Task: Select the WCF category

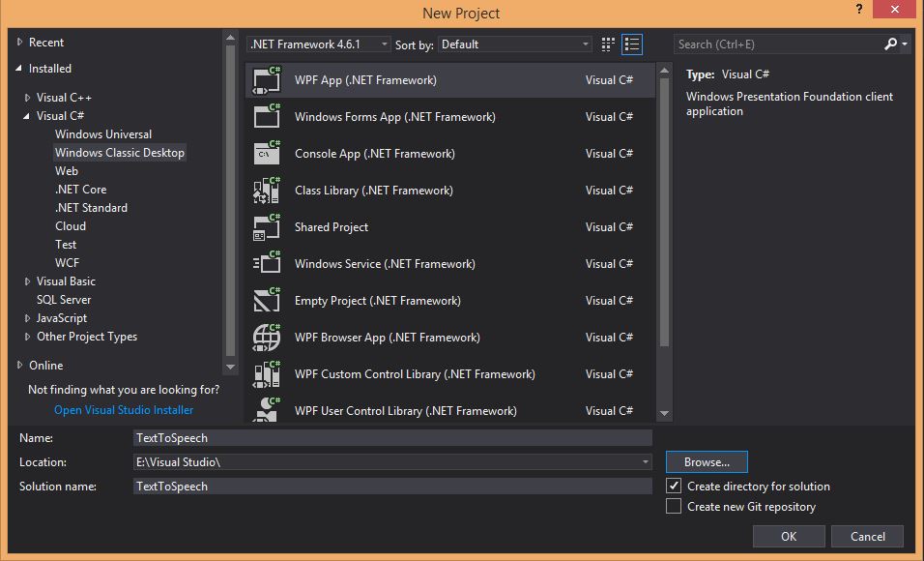Action: [x=68, y=262]
